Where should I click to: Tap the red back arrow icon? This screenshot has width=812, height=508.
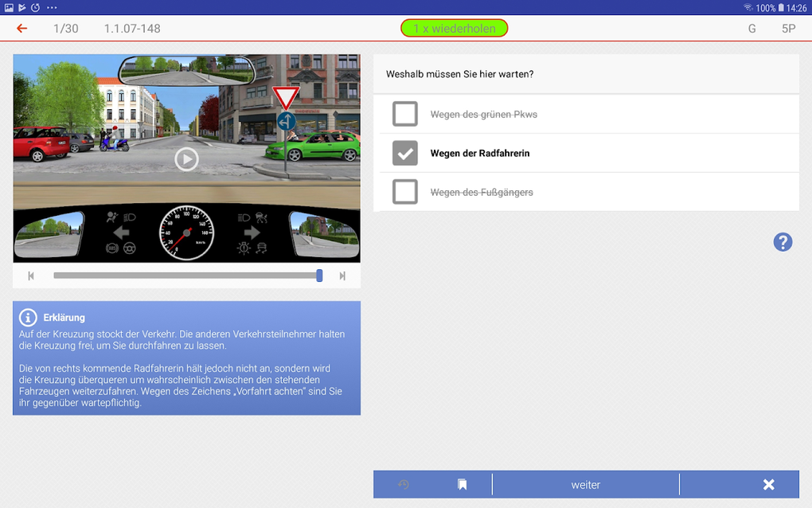click(x=21, y=29)
